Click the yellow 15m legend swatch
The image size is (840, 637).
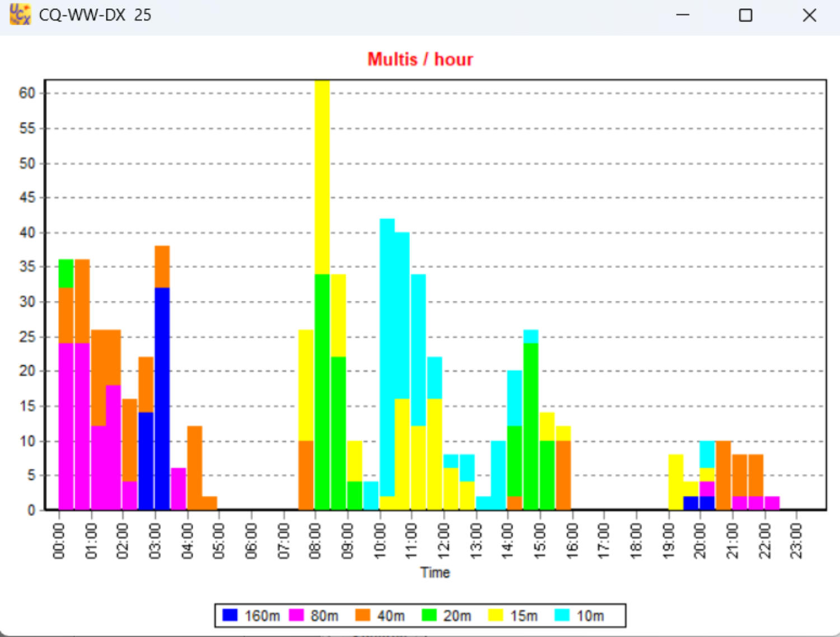(496, 615)
